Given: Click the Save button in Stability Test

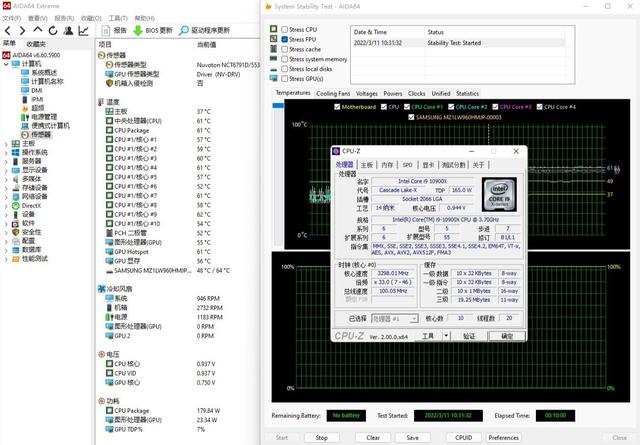Looking at the screenshot, I should point(413,438).
